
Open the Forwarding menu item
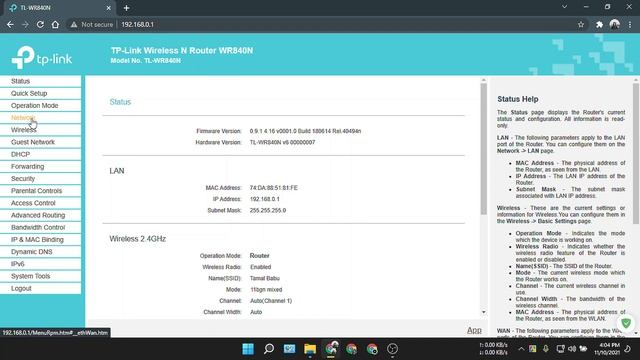(41, 167)
